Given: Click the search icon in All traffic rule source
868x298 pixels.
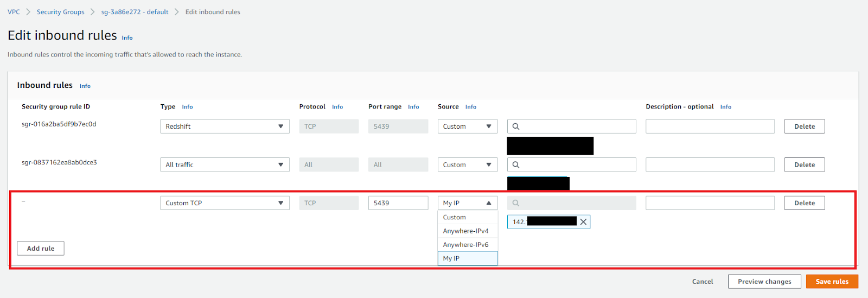Looking at the screenshot, I should 516,165.
